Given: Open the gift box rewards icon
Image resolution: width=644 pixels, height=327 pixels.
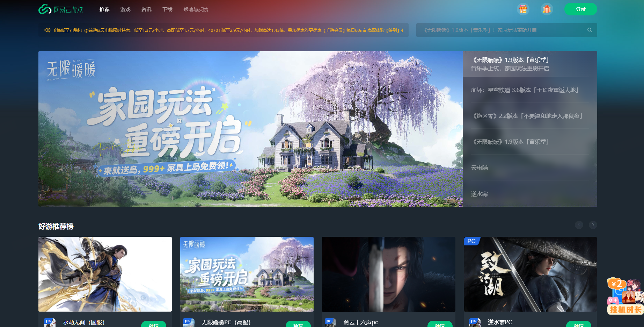Looking at the screenshot, I should tap(547, 9).
